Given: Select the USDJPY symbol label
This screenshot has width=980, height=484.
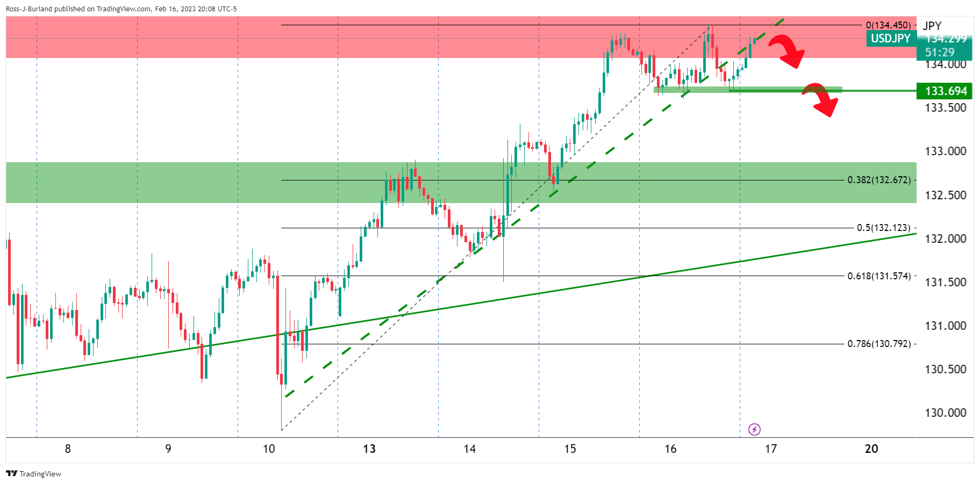Looking at the screenshot, I should coord(890,39).
